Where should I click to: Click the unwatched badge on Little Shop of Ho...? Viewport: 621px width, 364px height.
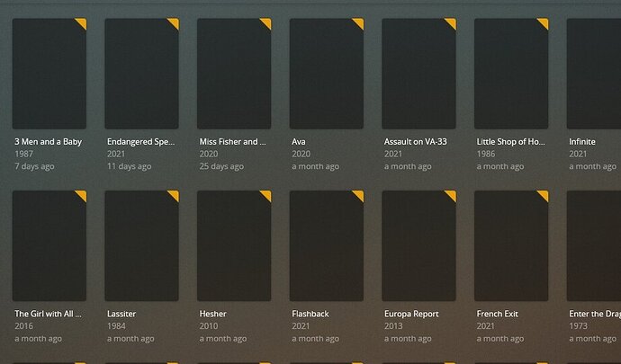[544, 22]
